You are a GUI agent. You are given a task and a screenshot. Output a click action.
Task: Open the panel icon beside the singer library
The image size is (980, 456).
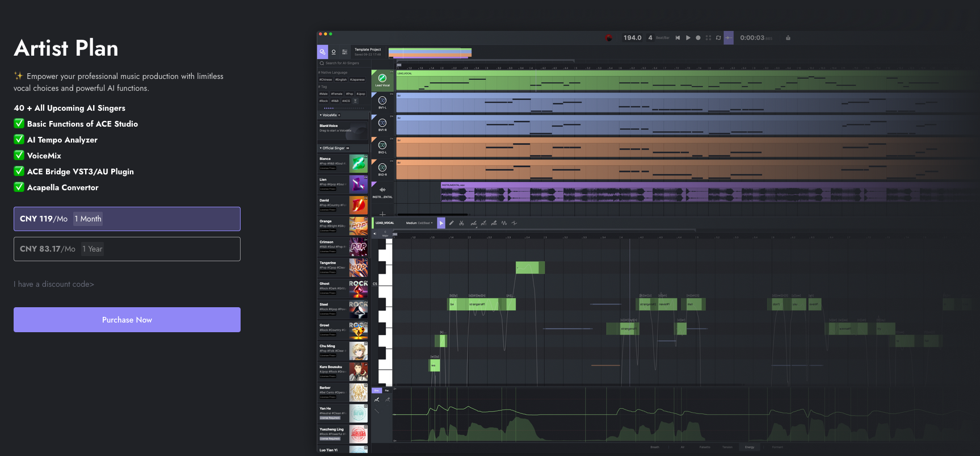334,52
